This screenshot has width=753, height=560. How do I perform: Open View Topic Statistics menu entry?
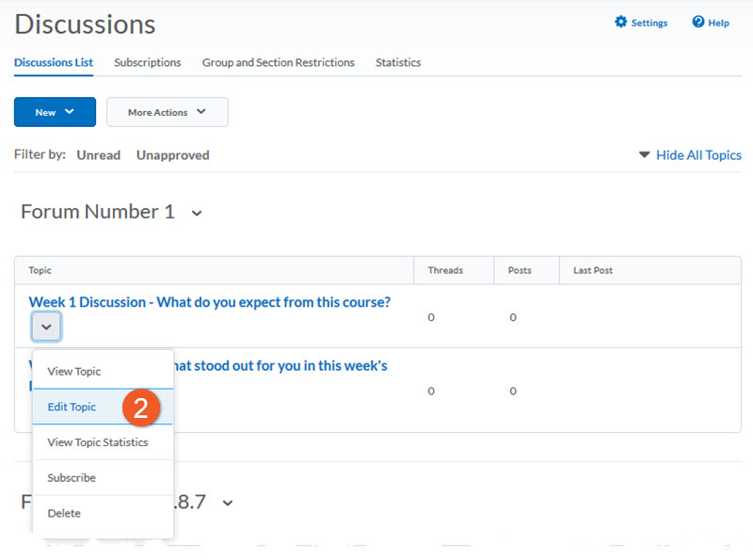point(97,442)
